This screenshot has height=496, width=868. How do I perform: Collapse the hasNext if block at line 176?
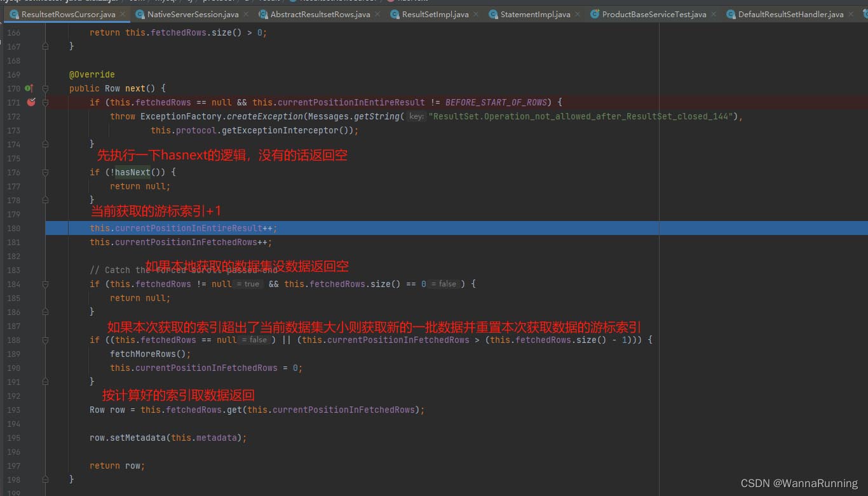coord(45,172)
